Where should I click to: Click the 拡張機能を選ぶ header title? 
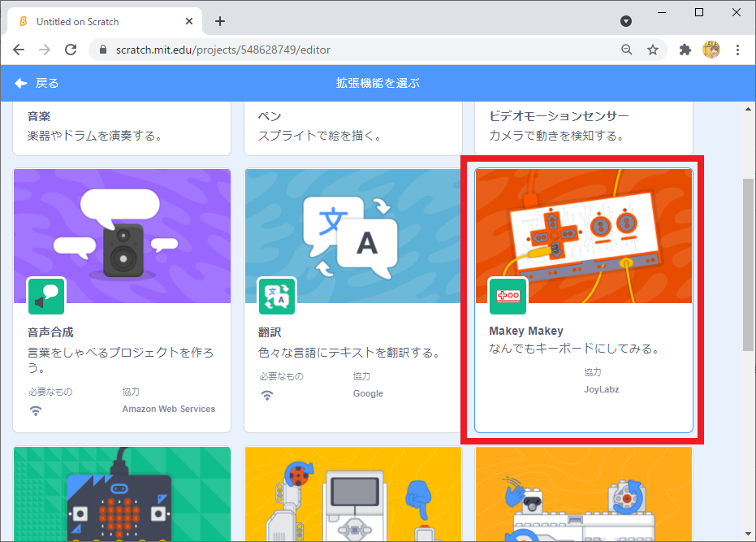pos(378,83)
